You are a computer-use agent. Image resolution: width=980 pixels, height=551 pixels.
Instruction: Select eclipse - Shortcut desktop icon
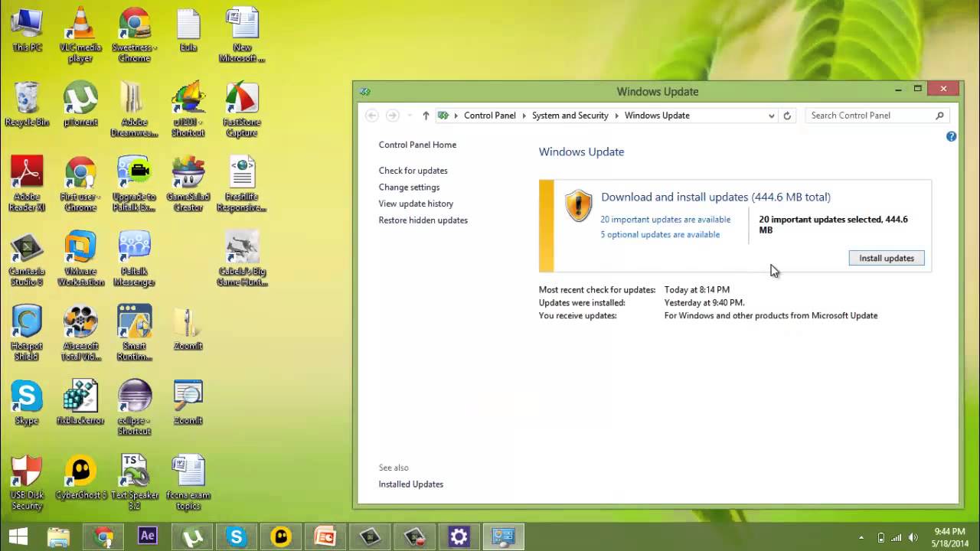(134, 408)
